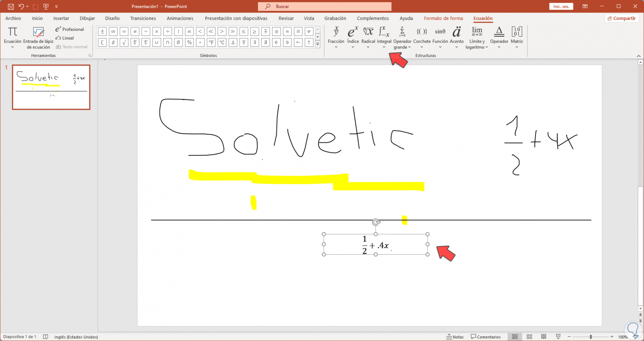Insert the not-equal symbol
Screen dimensions: 644x341
pyautogui.click(x=135, y=32)
